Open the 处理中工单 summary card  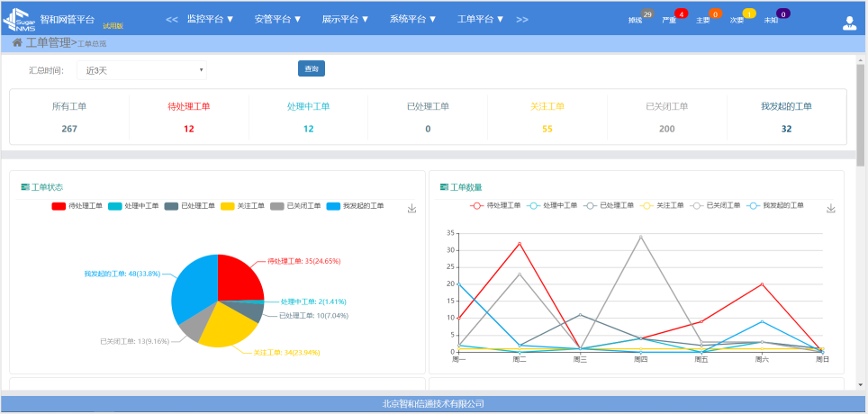308,117
